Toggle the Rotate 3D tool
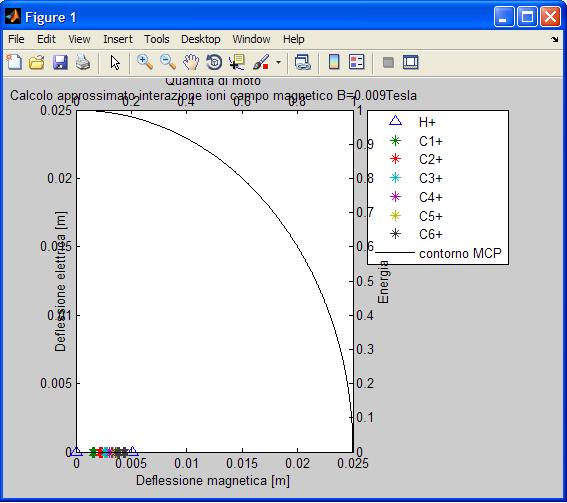This screenshot has height=503, width=567. 214,62
